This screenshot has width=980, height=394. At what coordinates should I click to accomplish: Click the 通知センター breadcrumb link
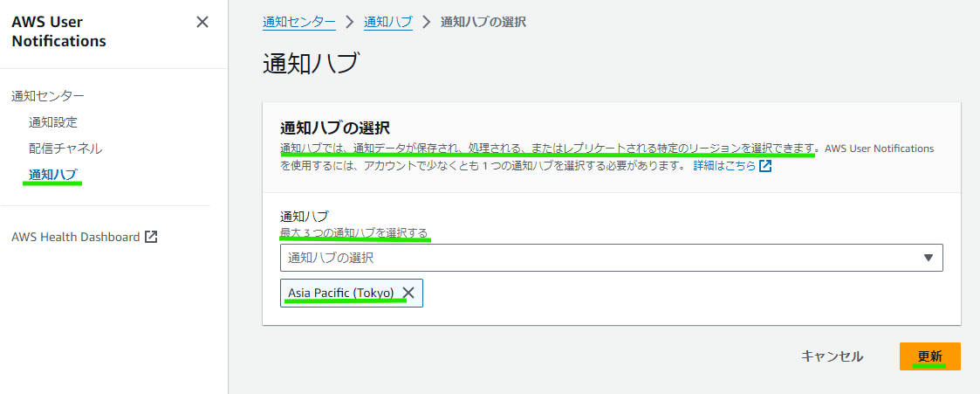(x=299, y=23)
